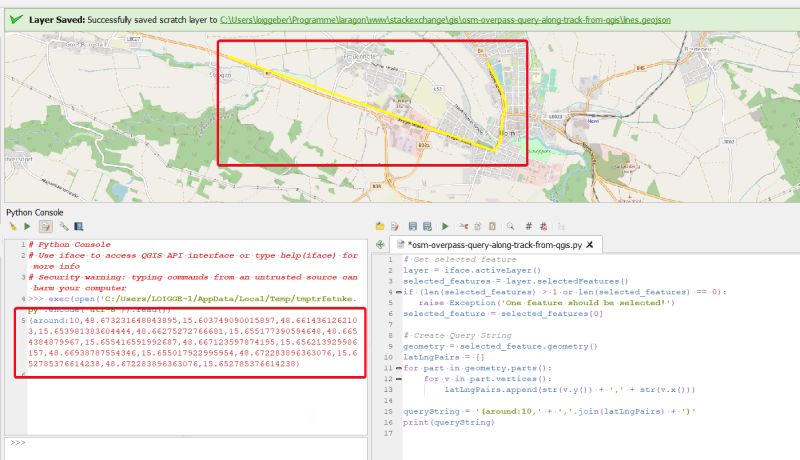
Task: Click the Layer Saved success checkmark icon
Action: coord(16,19)
